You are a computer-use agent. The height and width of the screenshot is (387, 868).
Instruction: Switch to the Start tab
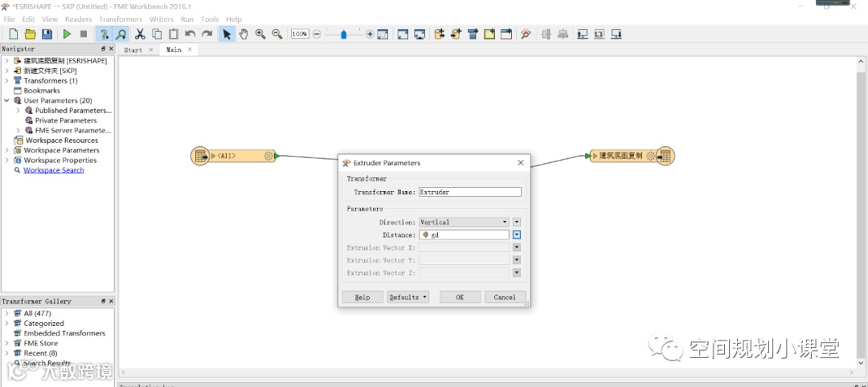[x=133, y=50]
